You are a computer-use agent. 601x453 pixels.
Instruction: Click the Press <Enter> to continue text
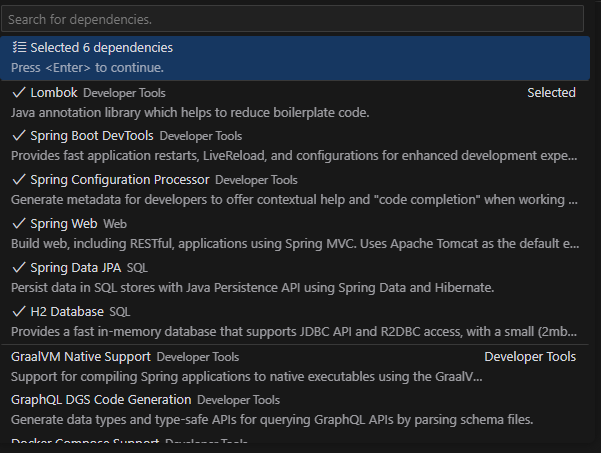pyautogui.click(x=87, y=68)
